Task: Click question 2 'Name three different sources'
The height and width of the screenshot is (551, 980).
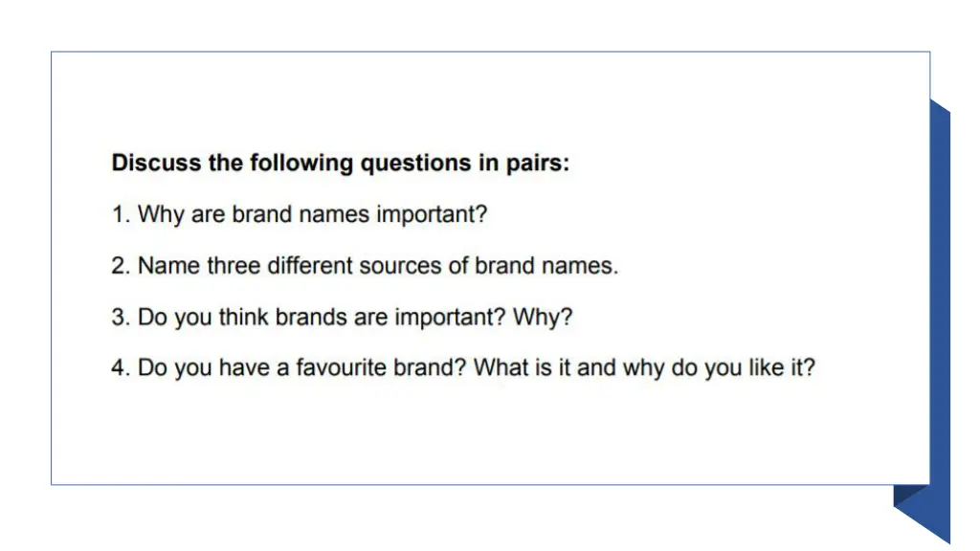Action: [x=365, y=266]
